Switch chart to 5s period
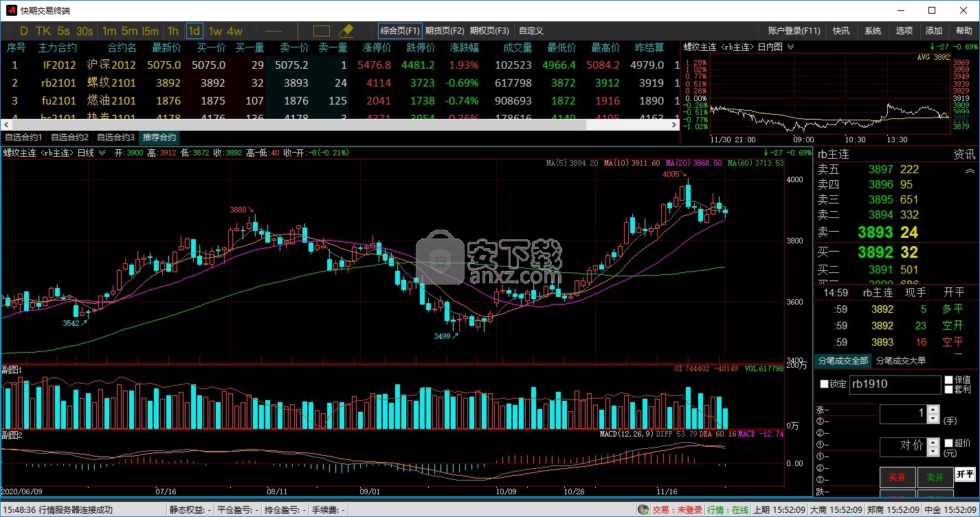Image resolution: width=980 pixels, height=517 pixels. [x=64, y=31]
